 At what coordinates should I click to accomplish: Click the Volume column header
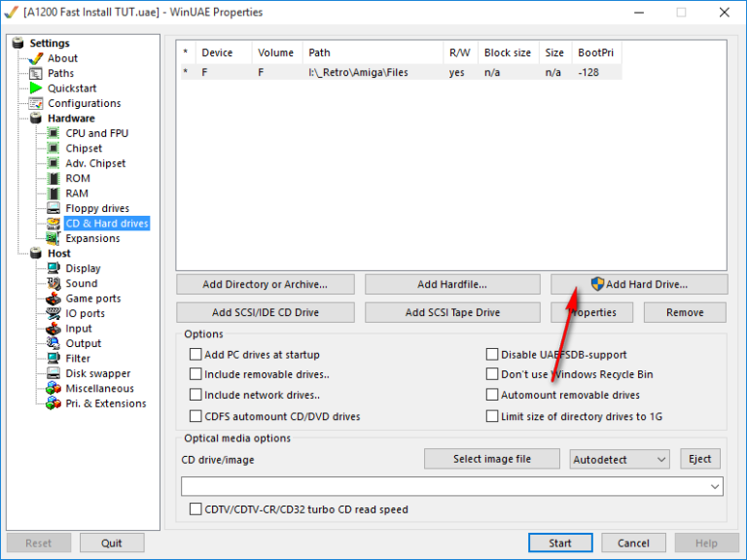coord(277,52)
